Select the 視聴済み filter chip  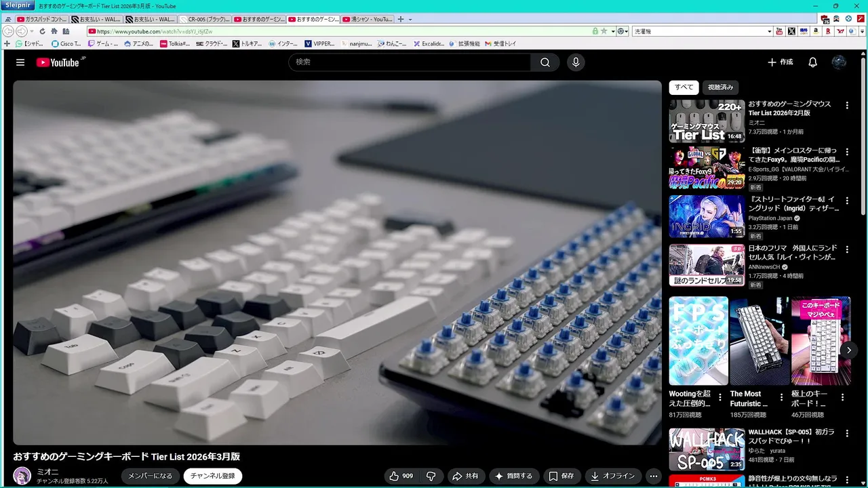(x=721, y=87)
